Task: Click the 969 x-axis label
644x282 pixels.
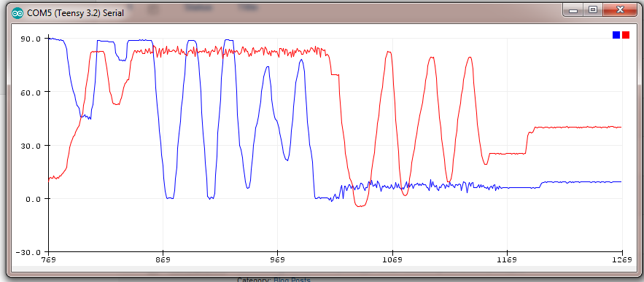Action: click(x=278, y=260)
